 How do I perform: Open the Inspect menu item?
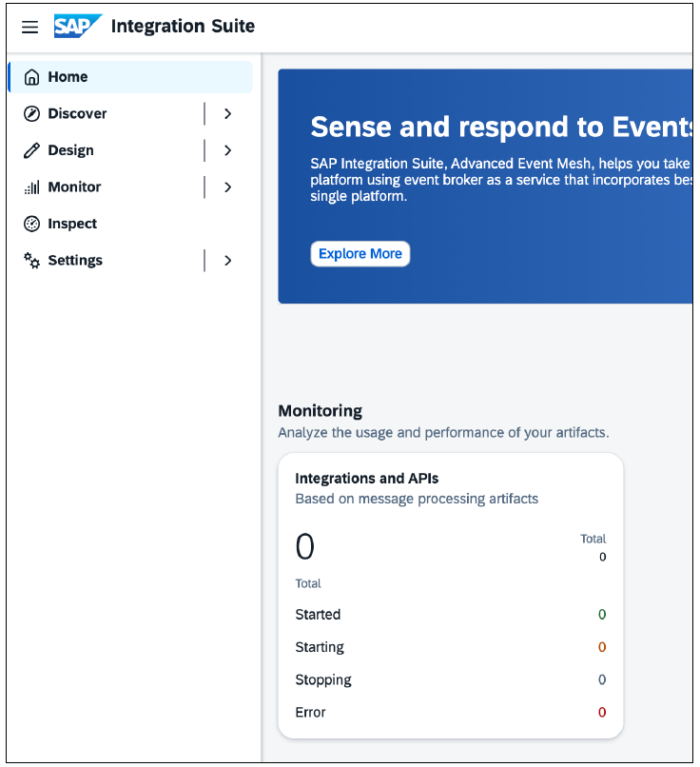73,224
